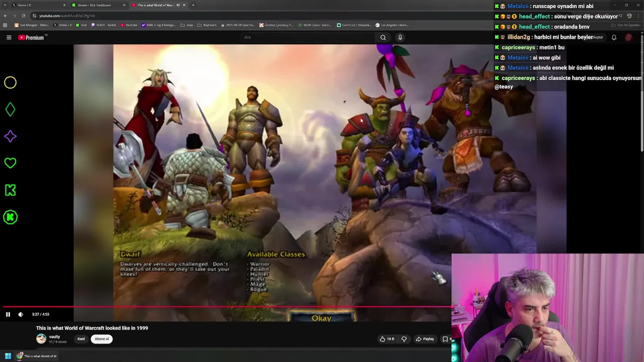Open the tab search dropdown chevron

[x=5, y=5]
